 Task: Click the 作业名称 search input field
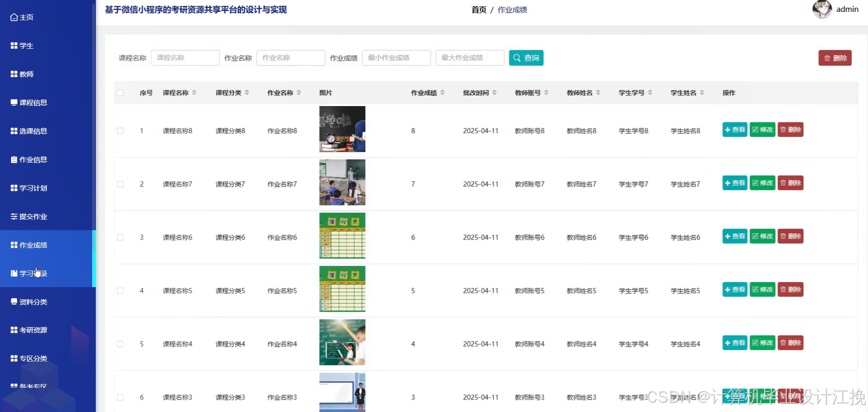291,58
